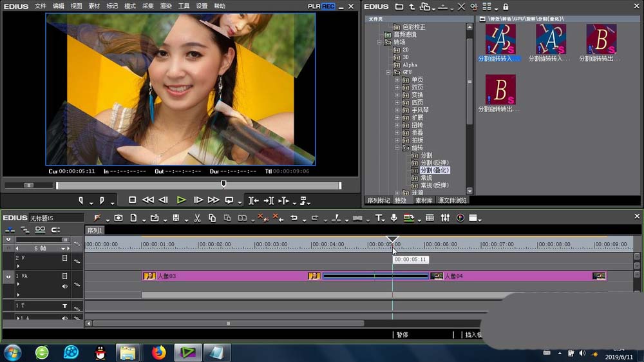
Task: Click the new sequence page icon
Action: click(x=133, y=218)
